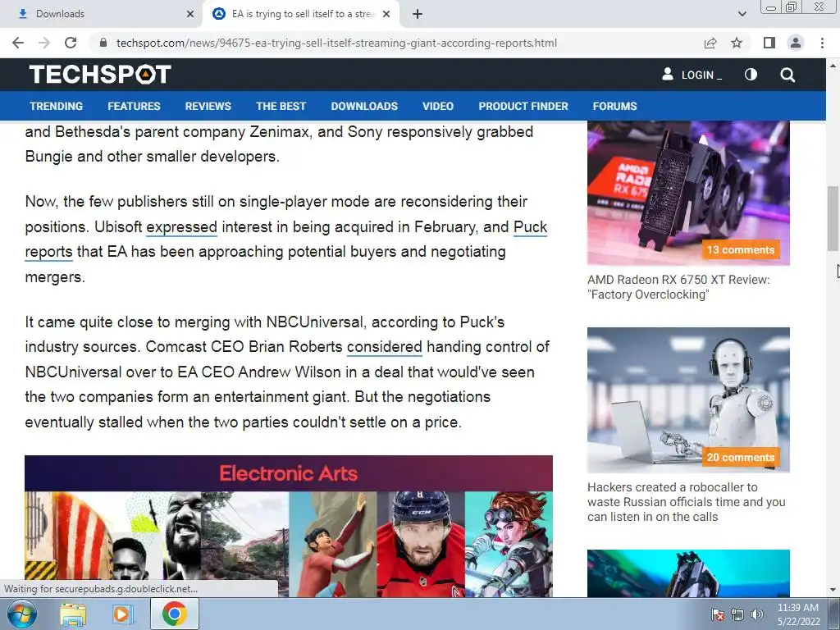This screenshot has height=630, width=840.
Task: Open Chrome three-dot menu
Action: tap(822, 43)
